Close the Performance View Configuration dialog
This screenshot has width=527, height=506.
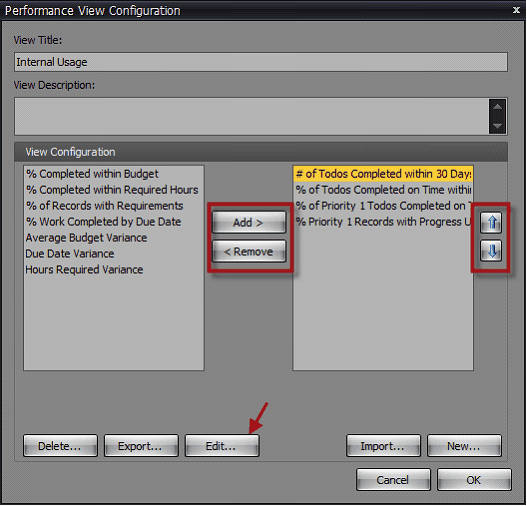tap(516, 10)
